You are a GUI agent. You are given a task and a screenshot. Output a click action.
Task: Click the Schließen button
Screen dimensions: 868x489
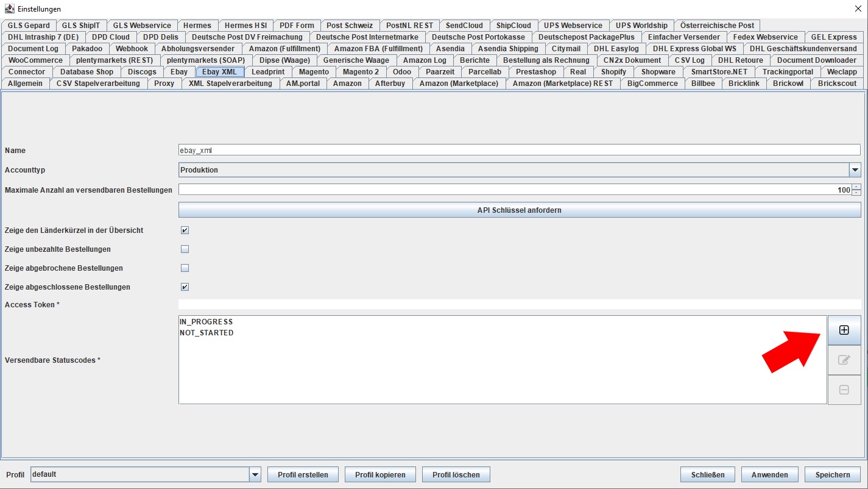(708, 474)
